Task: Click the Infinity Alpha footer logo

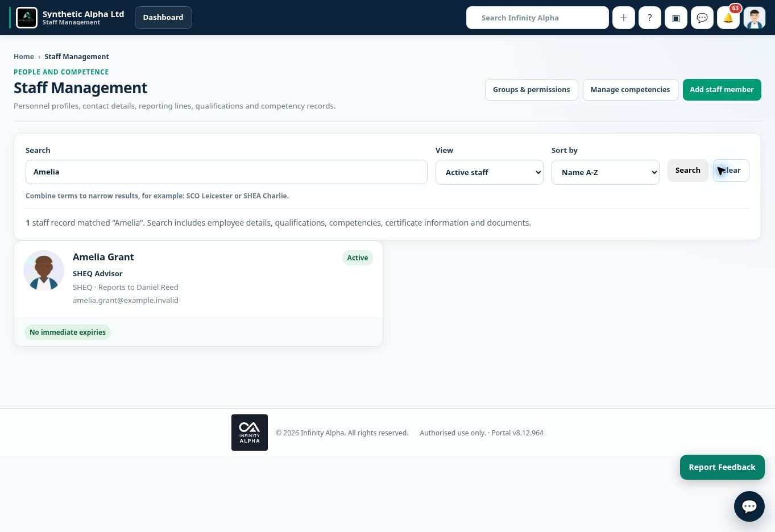Action: 250,433
